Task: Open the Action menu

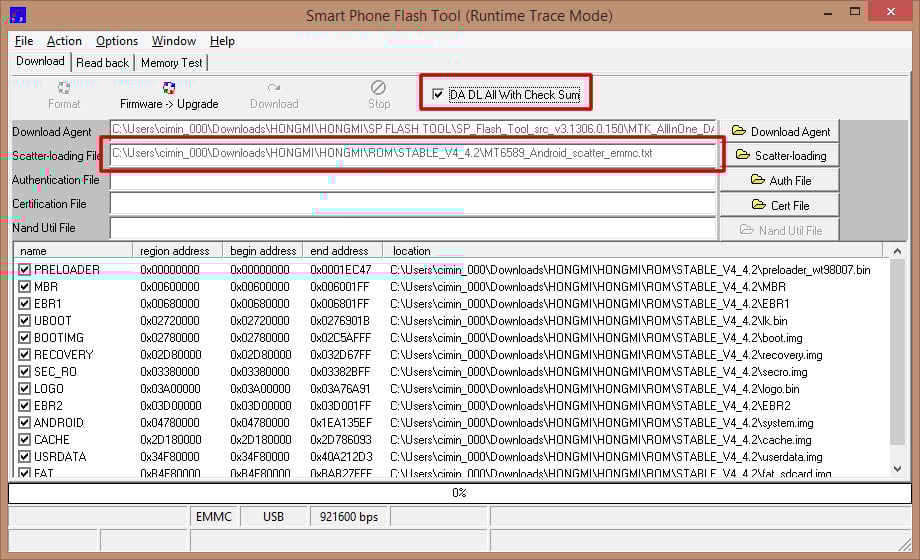Action: tap(64, 41)
